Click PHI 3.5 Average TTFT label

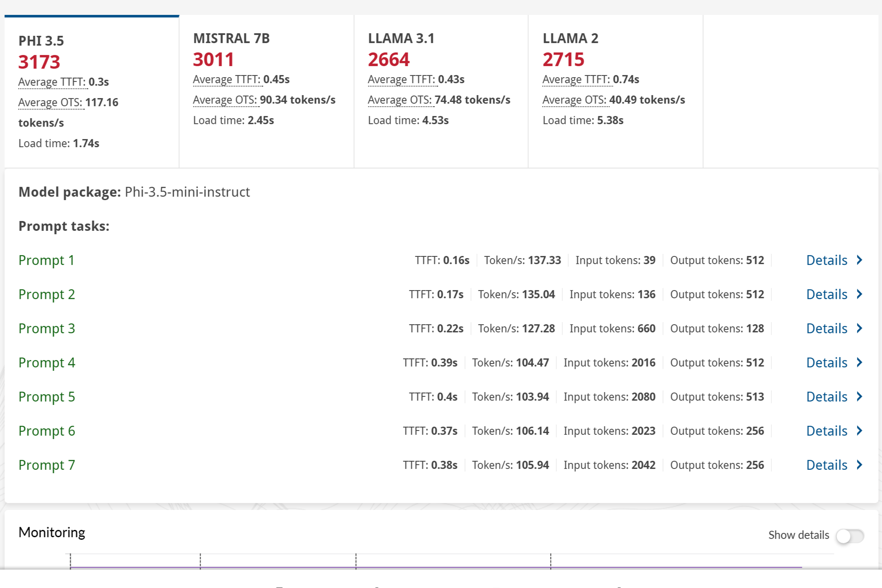click(52, 82)
